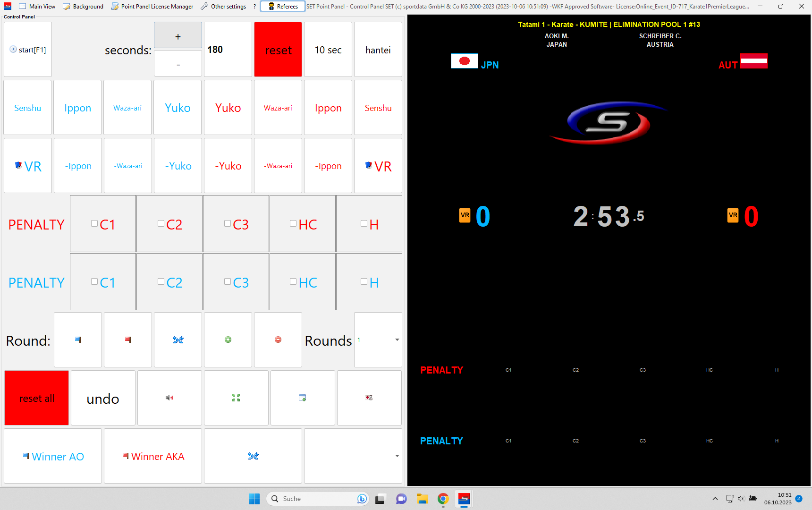This screenshot has height=510, width=812.
Task: Open Referees menu
Action: pyautogui.click(x=283, y=6)
